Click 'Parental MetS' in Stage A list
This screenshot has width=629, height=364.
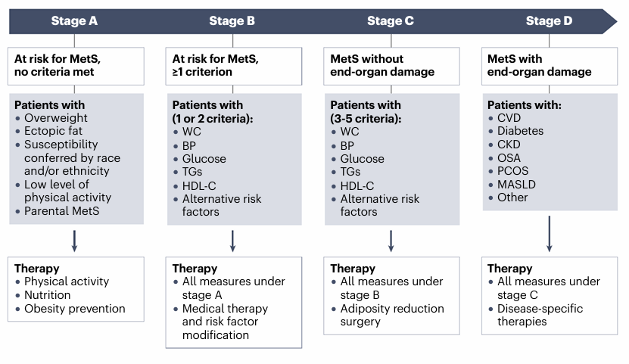coord(61,211)
